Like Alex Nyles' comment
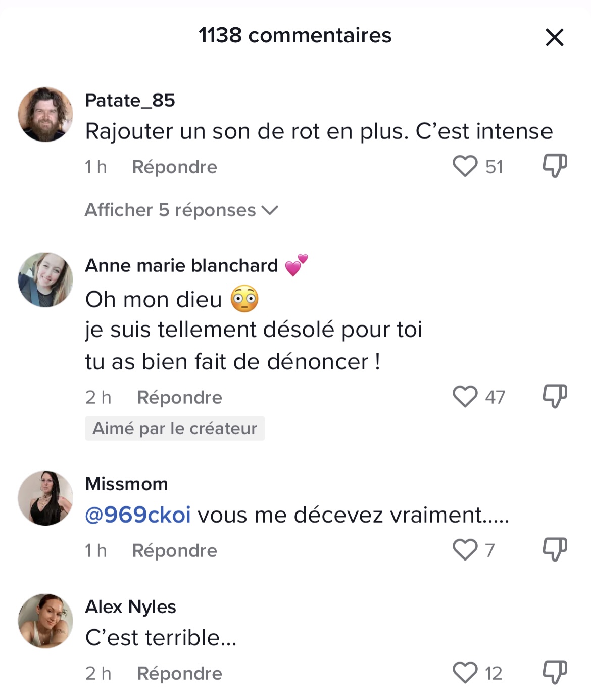This screenshot has height=700, width=591. pyautogui.click(x=465, y=673)
